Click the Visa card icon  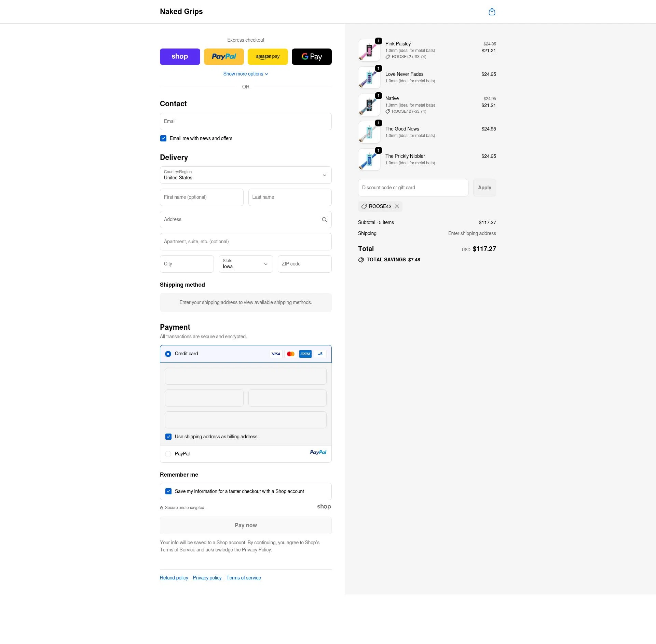(276, 354)
